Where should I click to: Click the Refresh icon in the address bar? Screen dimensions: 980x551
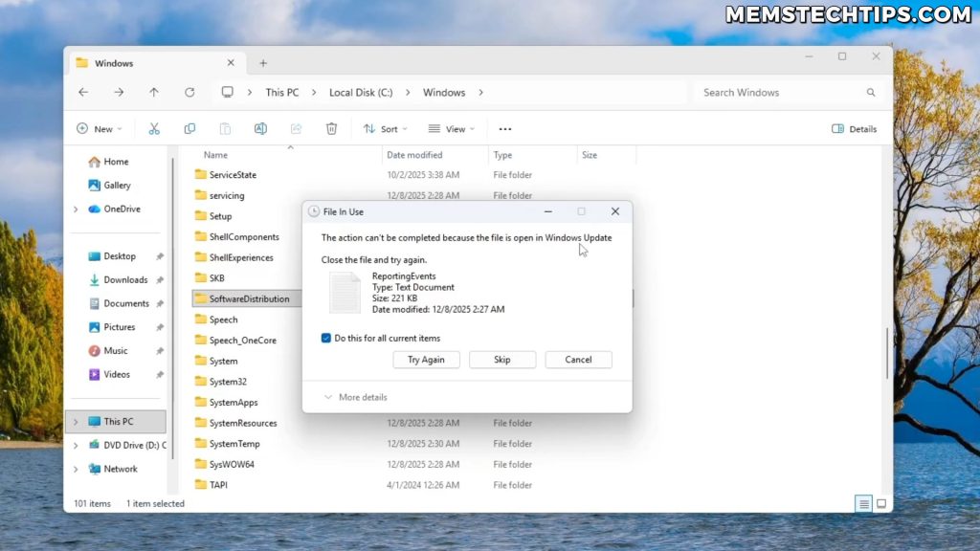click(189, 92)
